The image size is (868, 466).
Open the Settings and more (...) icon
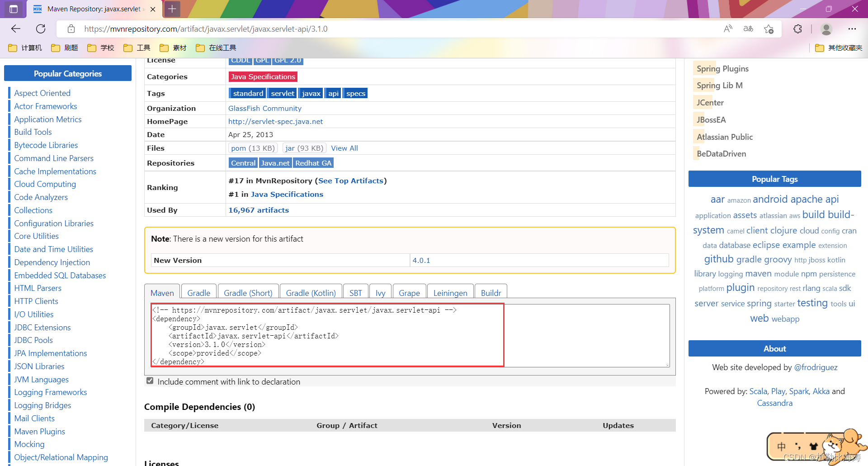(853, 29)
